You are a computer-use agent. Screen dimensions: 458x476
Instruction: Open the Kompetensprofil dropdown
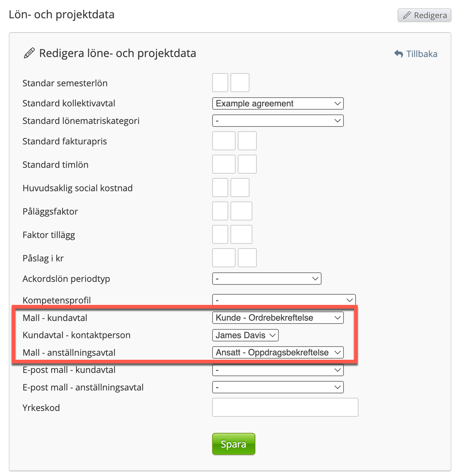[x=284, y=300]
